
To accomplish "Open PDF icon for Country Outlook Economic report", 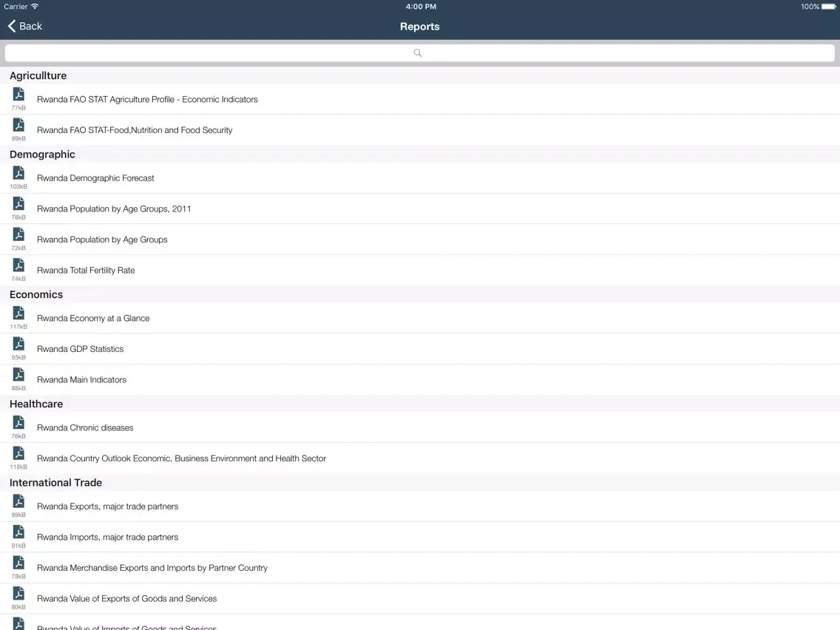I will point(18,453).
